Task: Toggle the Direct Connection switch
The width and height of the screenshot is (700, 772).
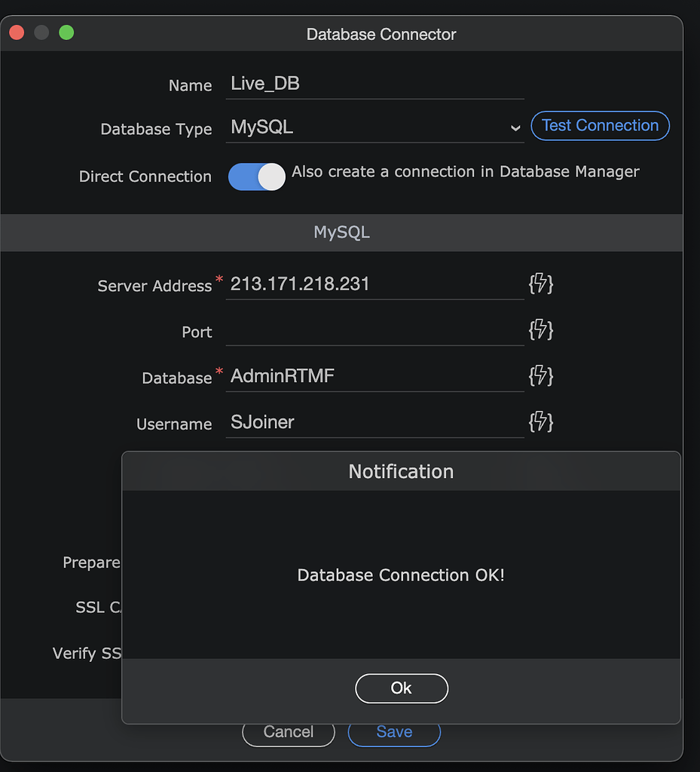Action: click(256, 176)
